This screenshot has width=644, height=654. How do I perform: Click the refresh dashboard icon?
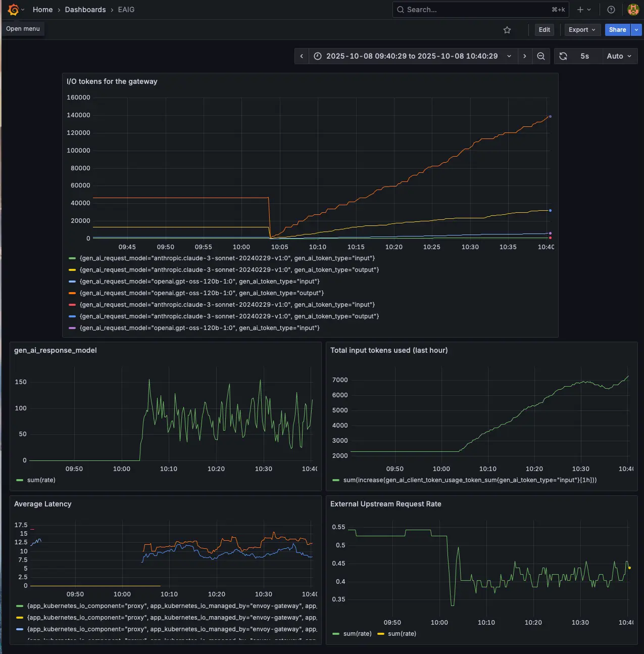click(x=563, y=56)
